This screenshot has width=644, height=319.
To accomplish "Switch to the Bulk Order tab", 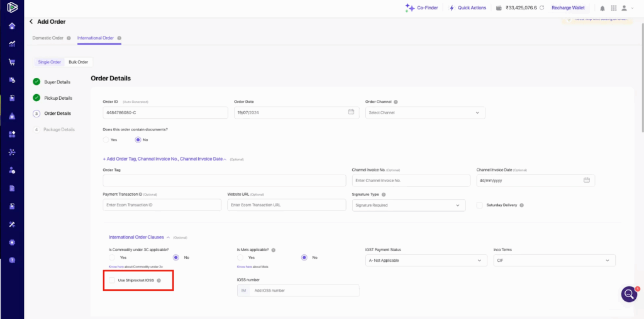I will 79,62.
